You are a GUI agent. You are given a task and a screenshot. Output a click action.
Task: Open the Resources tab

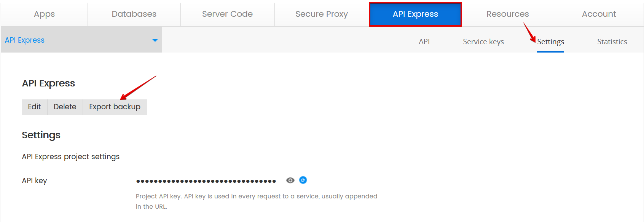(x=508, y=14)
